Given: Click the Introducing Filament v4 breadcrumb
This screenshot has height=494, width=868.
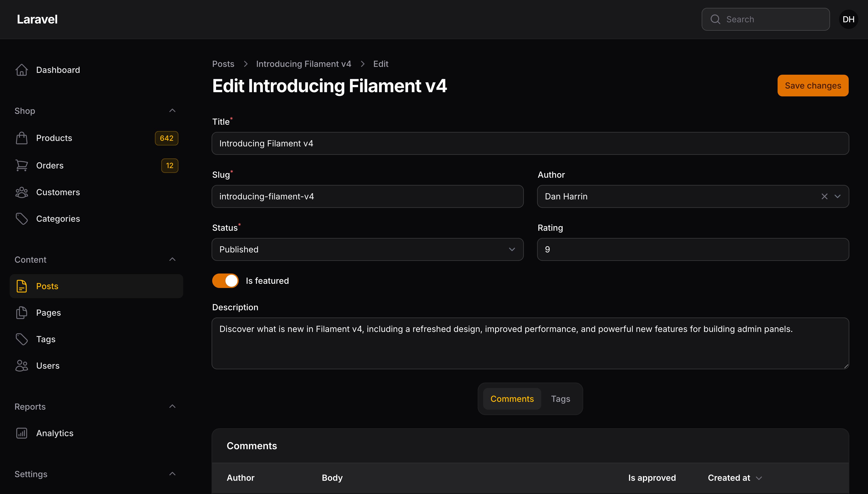Looking at the screenshot, I should coord(303,64).
